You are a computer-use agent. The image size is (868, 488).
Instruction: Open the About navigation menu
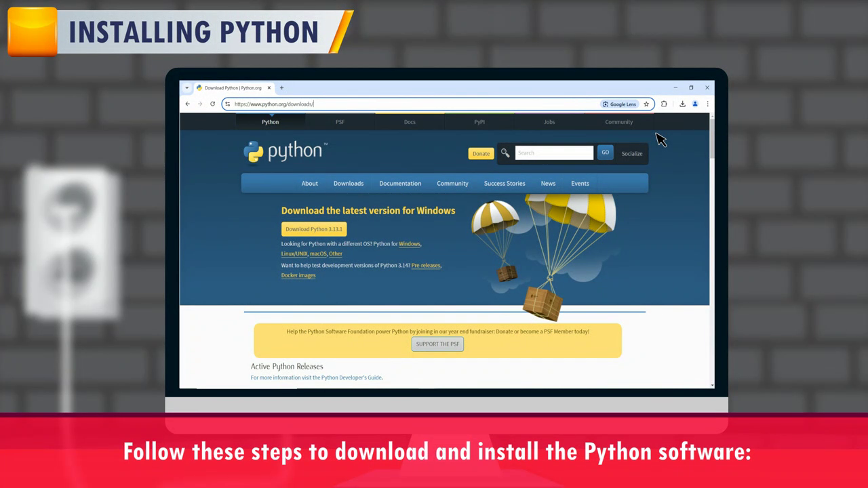309,184
